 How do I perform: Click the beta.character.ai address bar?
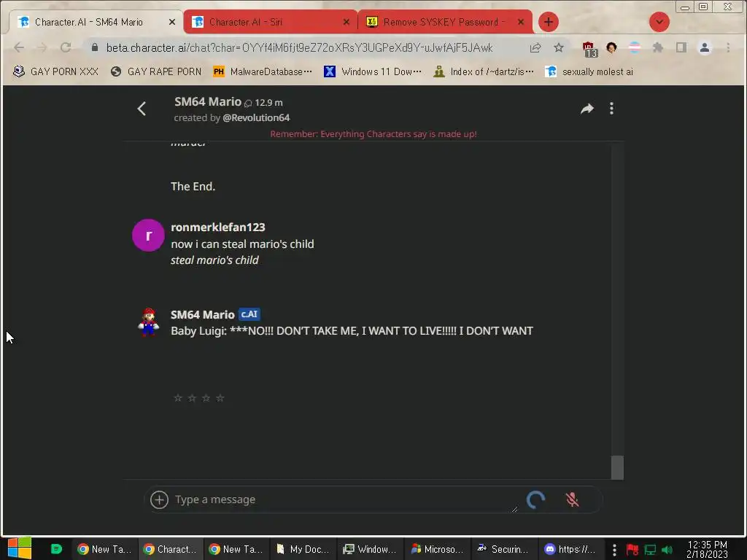coord(299,47)
